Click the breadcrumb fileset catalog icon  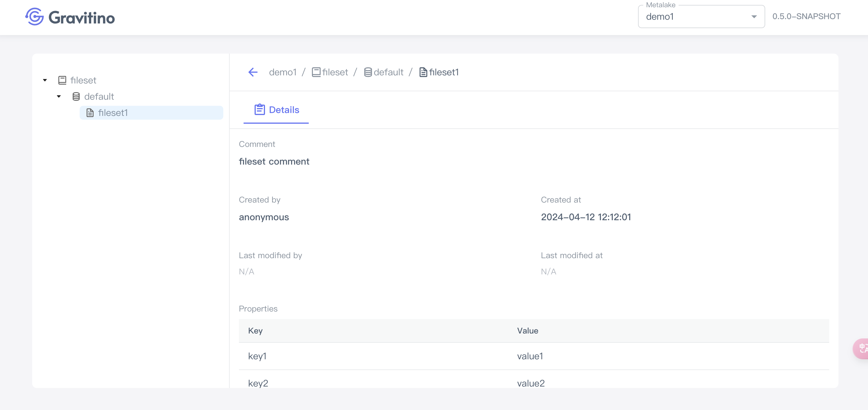316,72
